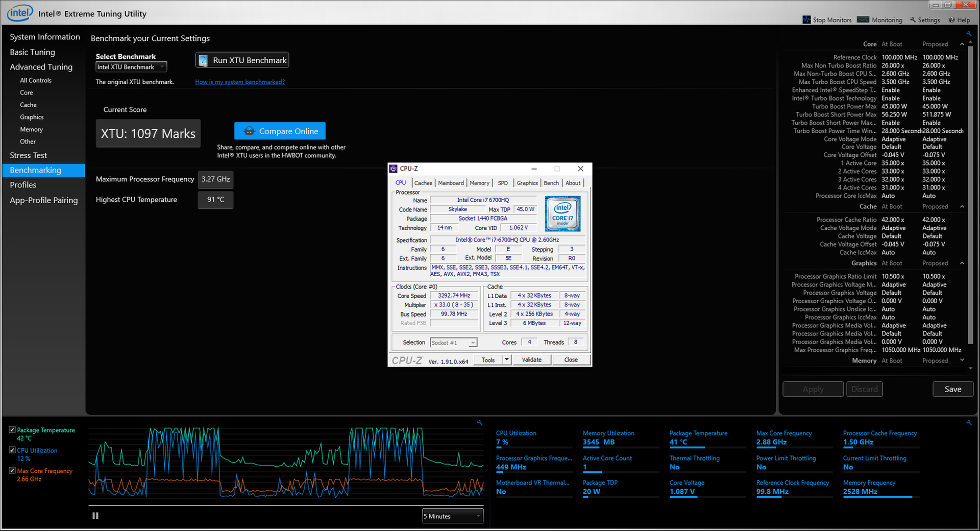
Task: Open App-Profile Pairing page
Action: pos(44,200)
